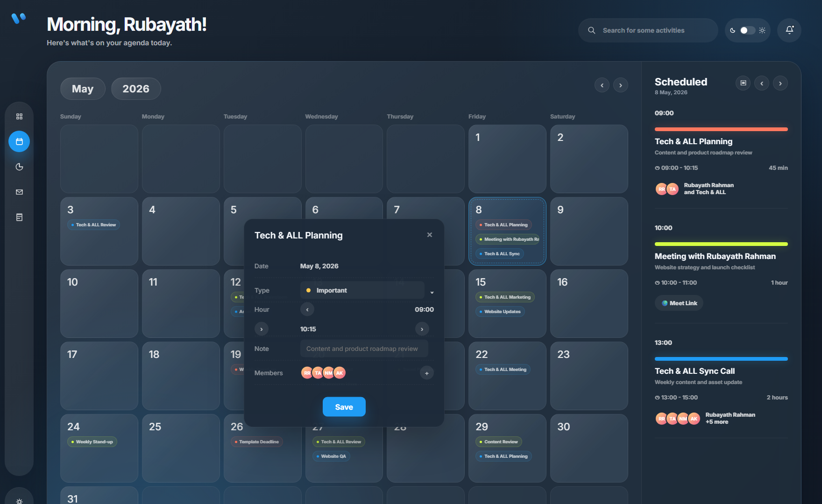The height and width of the screenshot is (504, 822).
Task: Toggle the dark/light theme switch
Action: click(x=747, y=30)
